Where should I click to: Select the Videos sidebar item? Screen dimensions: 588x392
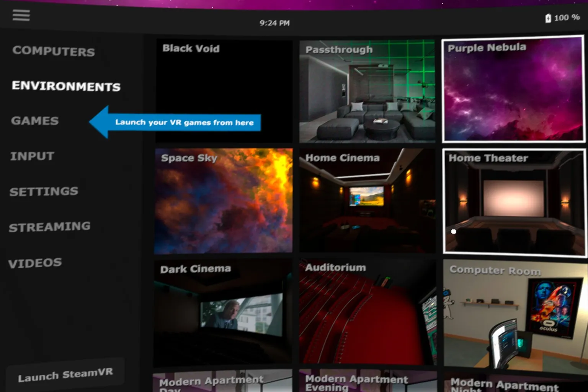pos(35,263)
